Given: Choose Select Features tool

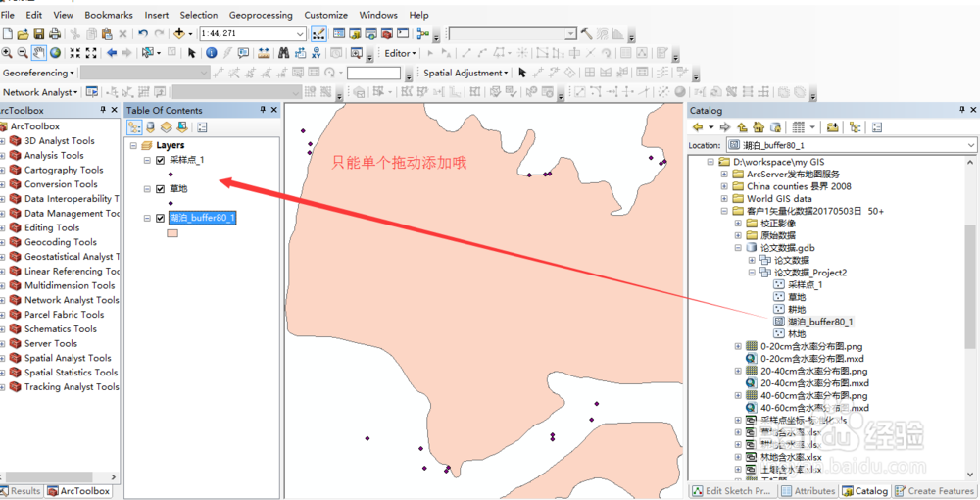Looking at the screenshot, I should coord(149,53).
